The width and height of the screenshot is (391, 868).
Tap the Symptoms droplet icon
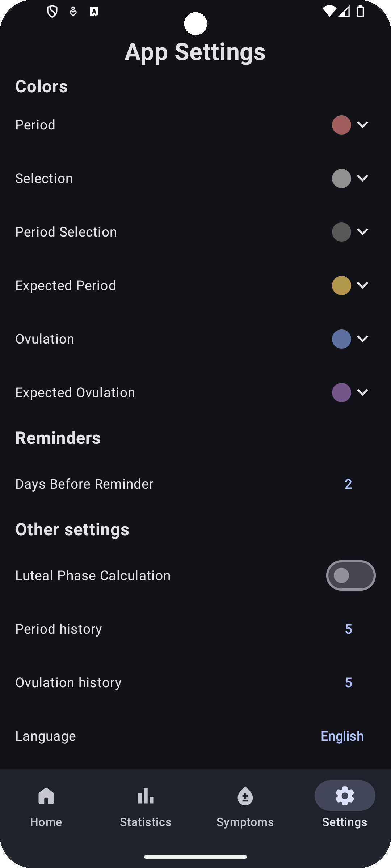(x=245, y=796)
